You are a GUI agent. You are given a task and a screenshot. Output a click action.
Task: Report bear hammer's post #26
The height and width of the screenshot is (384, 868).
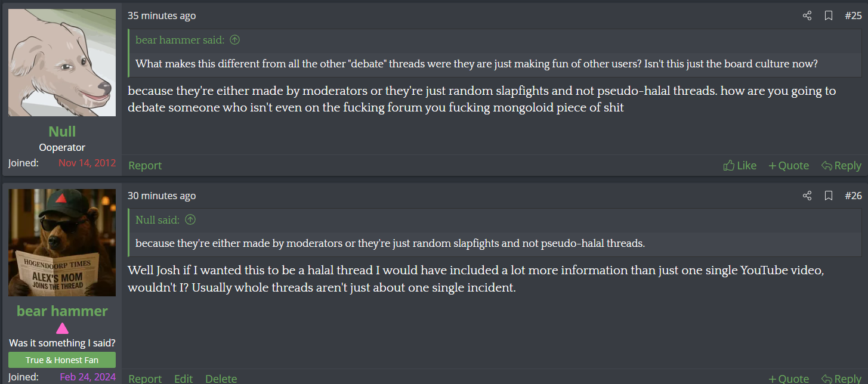[x=145, y=379]
